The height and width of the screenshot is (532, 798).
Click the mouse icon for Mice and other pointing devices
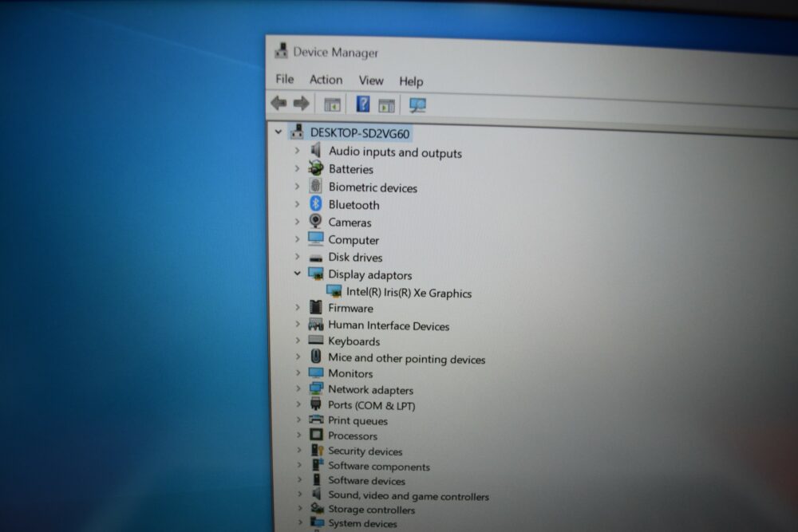pyautogui.click(x=316, y=357)
